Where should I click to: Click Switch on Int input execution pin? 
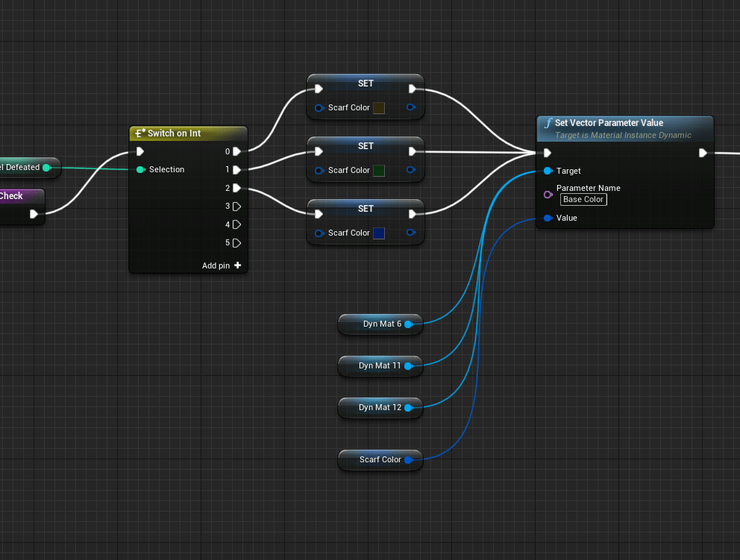[x=140, y=151]
